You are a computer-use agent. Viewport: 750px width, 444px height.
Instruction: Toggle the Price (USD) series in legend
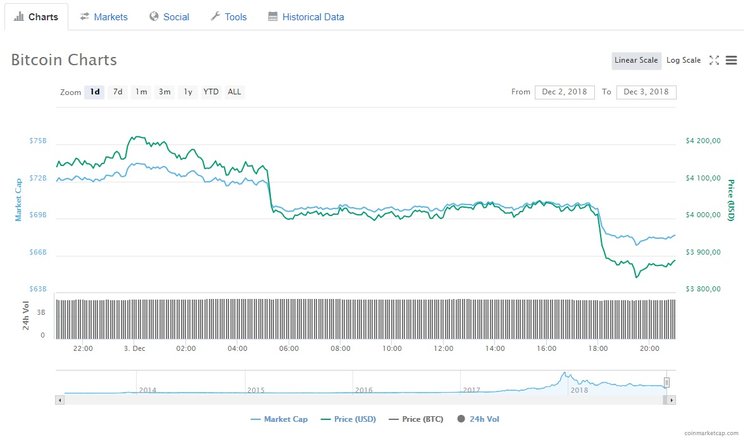tap(348, 419)
